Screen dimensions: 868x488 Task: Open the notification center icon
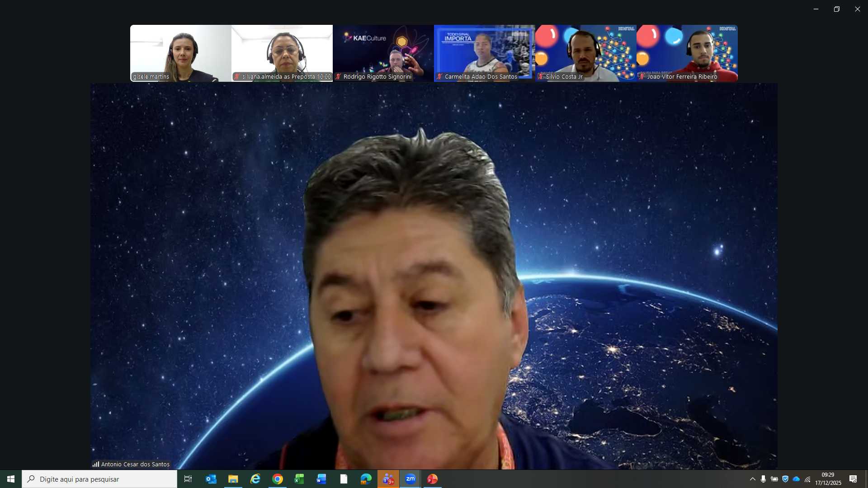pos(853,479)
